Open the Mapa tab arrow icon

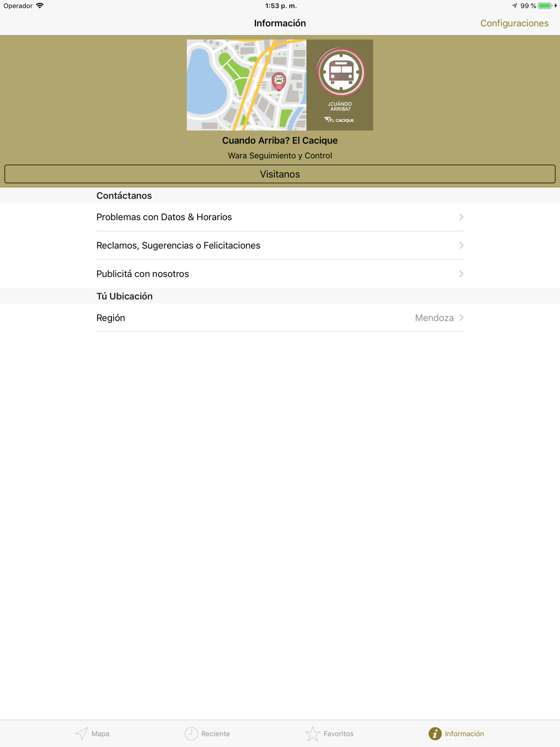tap(82, 734)
